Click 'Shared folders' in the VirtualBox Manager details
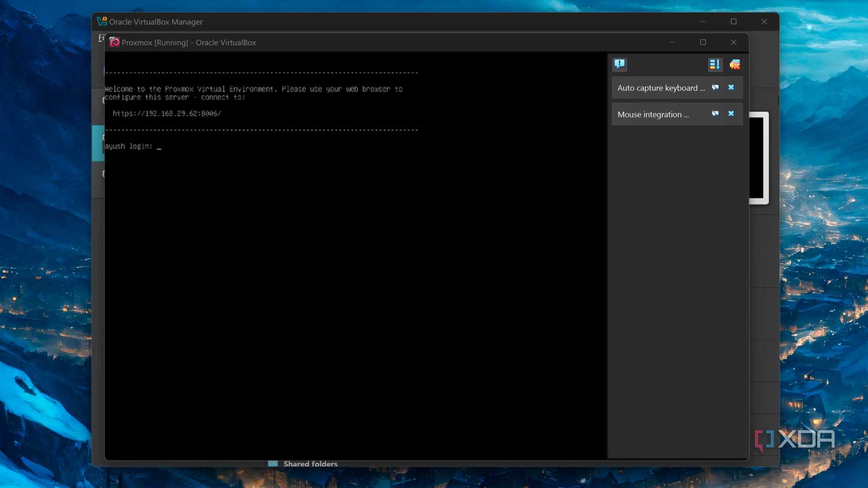The image size is (868, 488). (310, 464)
